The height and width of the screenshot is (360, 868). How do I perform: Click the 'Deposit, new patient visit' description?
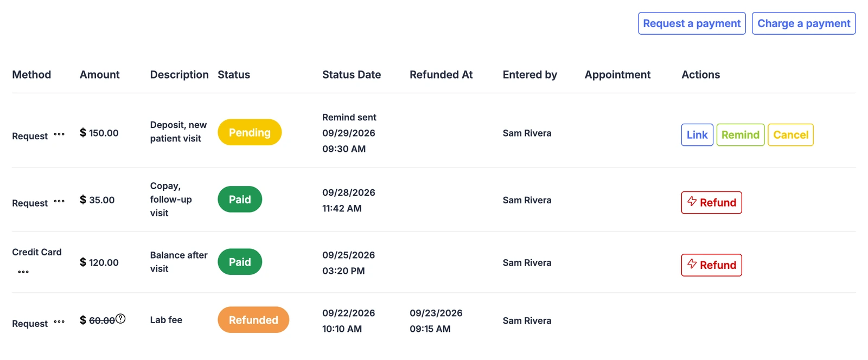click(178, 132)
